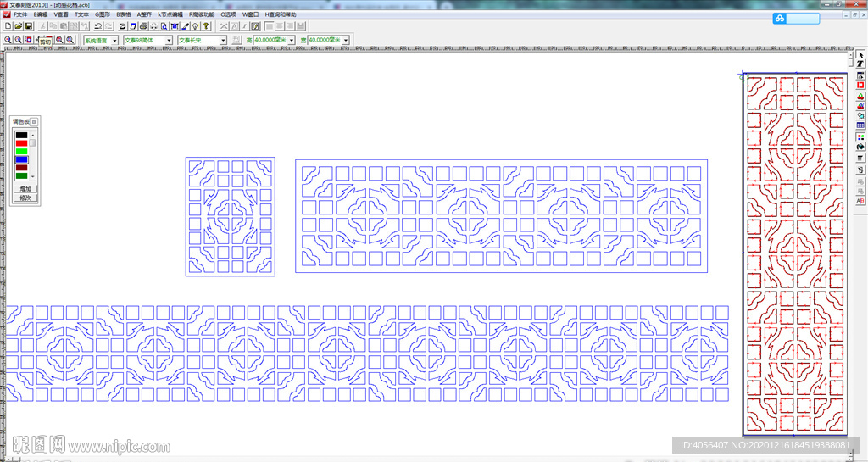Click the height 40.0000毫米 input field

pyautogui.click(x=270, y=41)
